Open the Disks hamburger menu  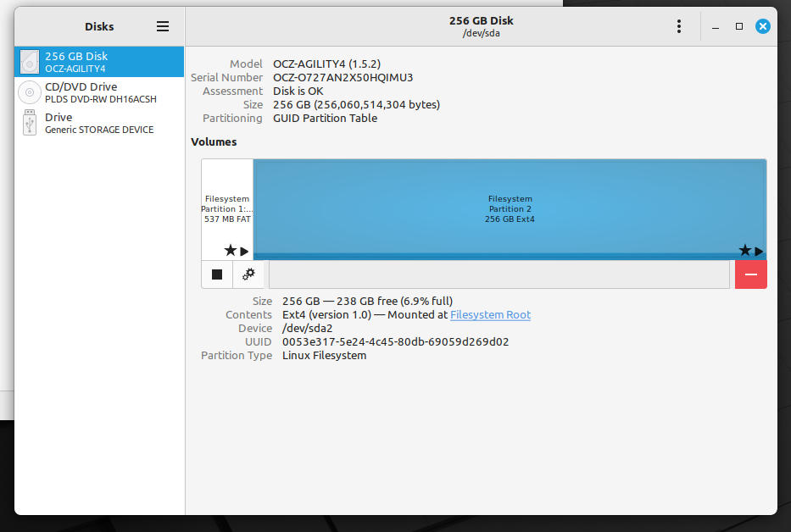(162, 26)
